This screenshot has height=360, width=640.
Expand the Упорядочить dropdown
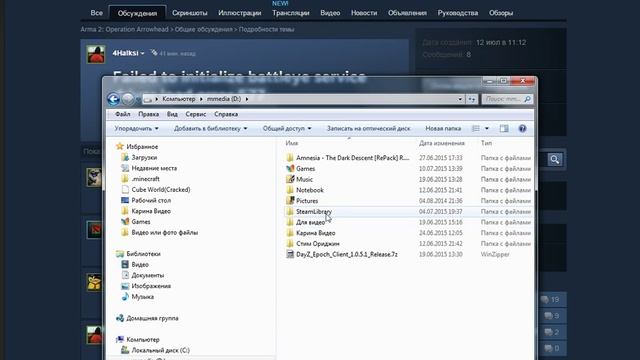click(136, 129)
